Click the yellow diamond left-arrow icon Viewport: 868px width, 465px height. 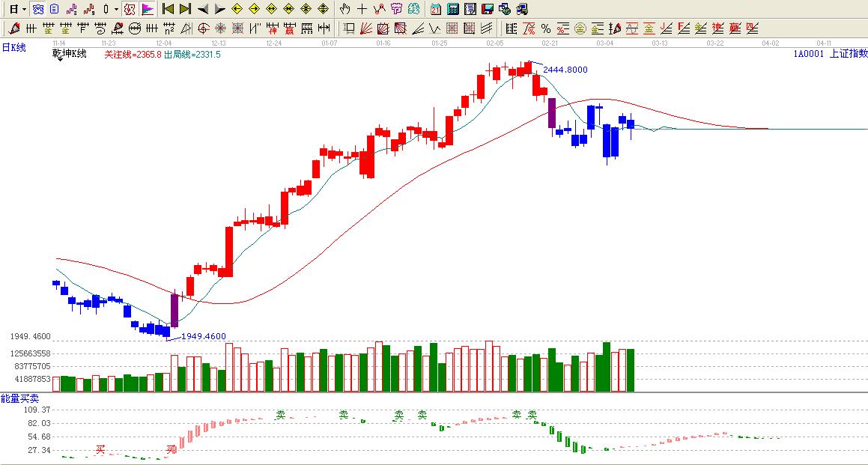pyautogui.click(x=237, y=9)
